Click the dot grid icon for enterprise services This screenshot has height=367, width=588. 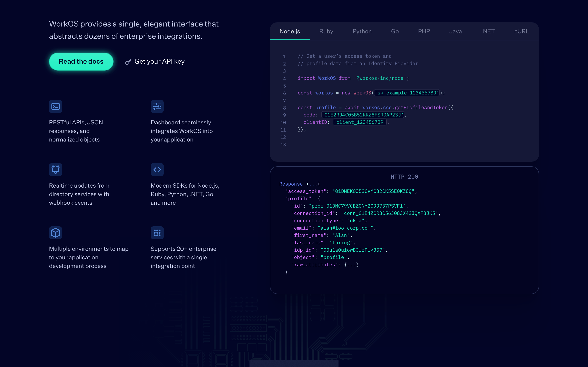click(157, 233)
